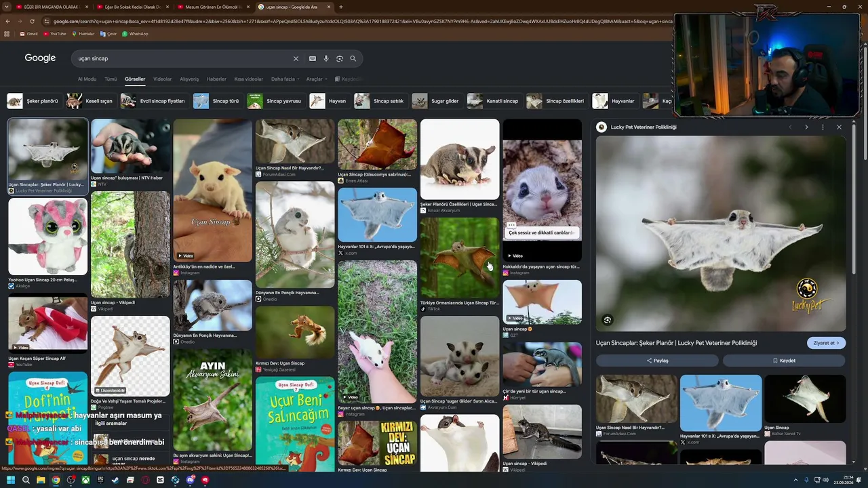
Task: Click Lens icon on the preview image
Action: 608,320
